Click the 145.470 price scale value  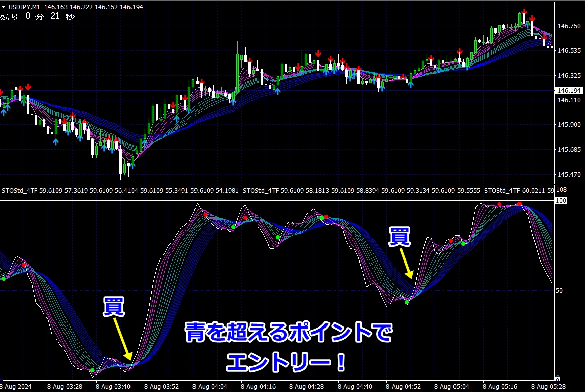pos(568,175)
